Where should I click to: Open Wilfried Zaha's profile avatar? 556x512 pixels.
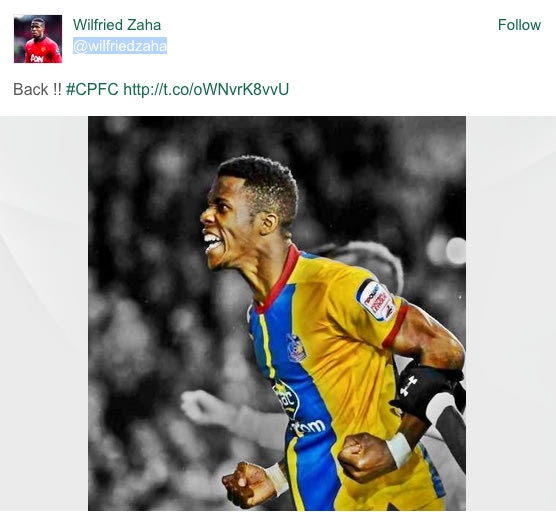click(x=38, y=39)
